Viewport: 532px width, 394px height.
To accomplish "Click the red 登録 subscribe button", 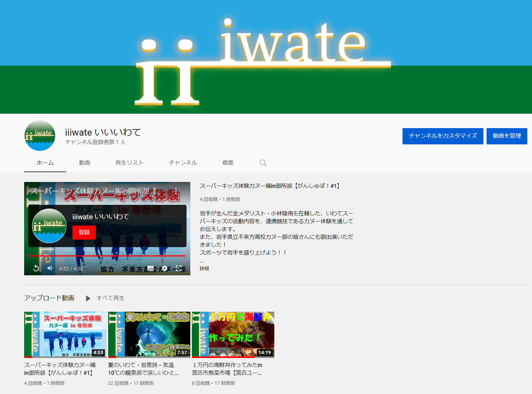I will point(84,232).
